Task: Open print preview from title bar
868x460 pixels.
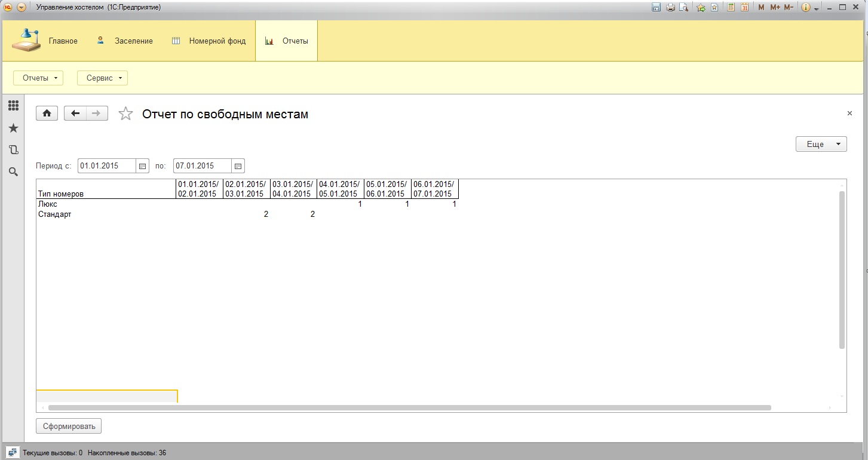Action: [684, 7]
